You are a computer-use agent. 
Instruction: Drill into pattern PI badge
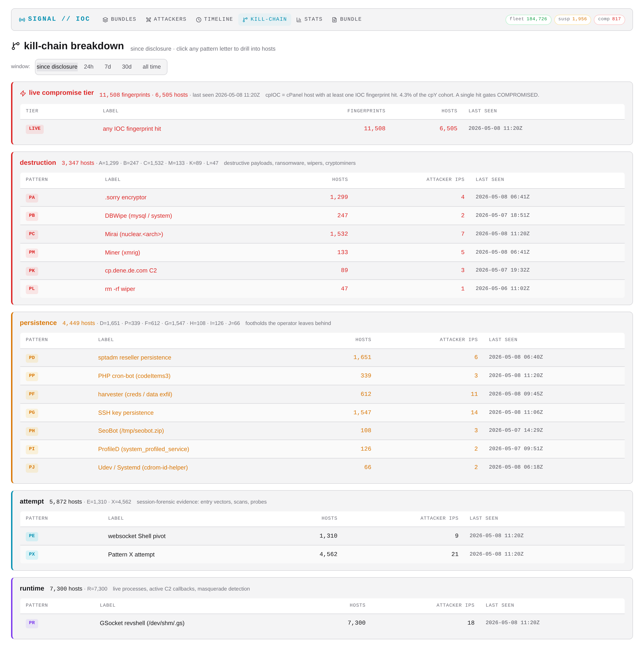click(x=32, y=449)
